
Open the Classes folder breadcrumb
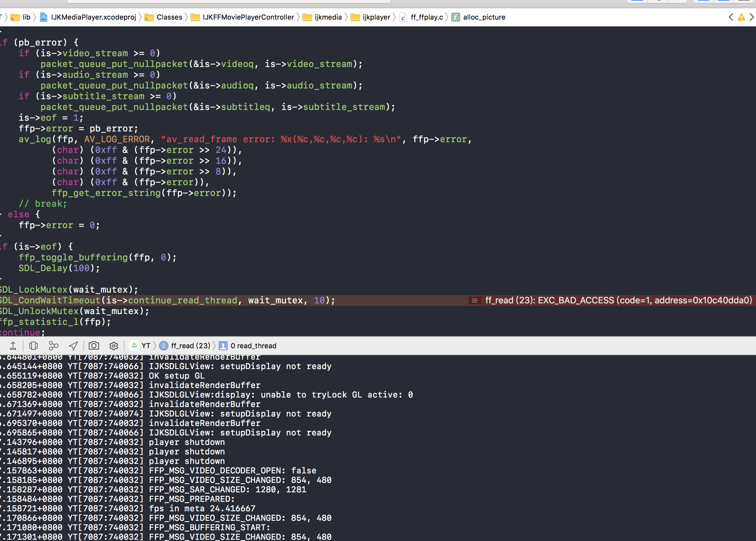[164, 17]
